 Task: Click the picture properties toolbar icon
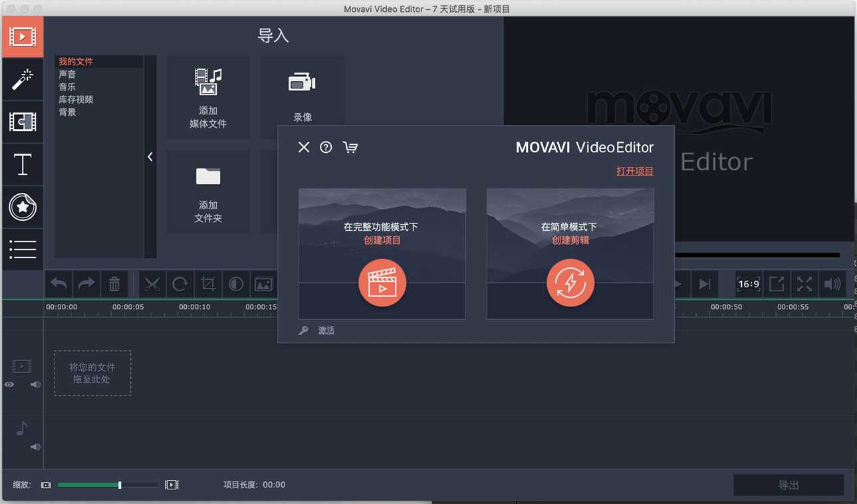pos(264,285)
